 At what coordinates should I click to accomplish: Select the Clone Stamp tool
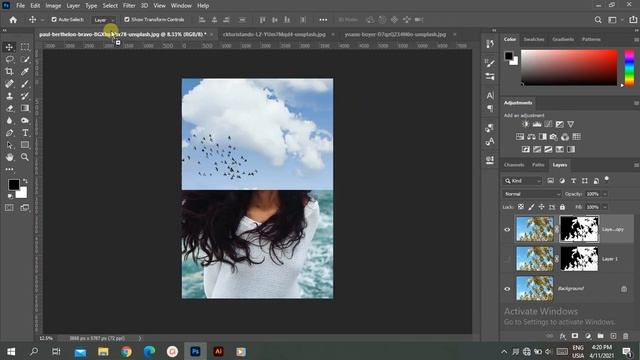pyautogui.click(x=9, y=96)
